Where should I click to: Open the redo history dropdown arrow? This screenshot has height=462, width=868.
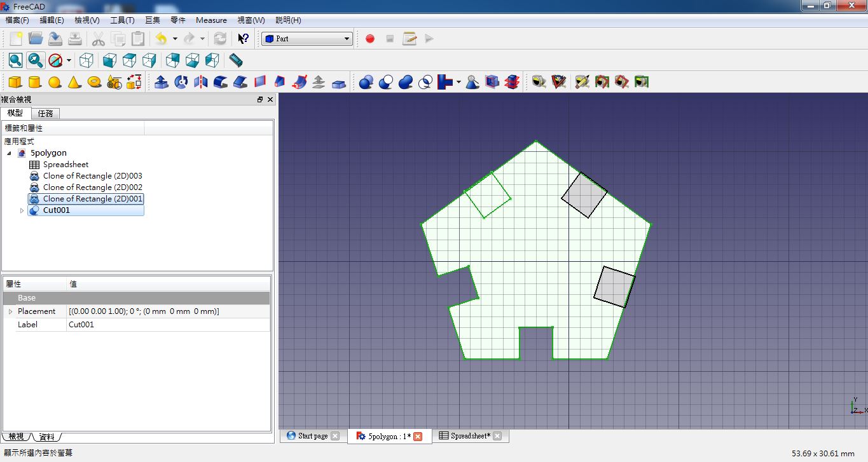pos(202,38)
